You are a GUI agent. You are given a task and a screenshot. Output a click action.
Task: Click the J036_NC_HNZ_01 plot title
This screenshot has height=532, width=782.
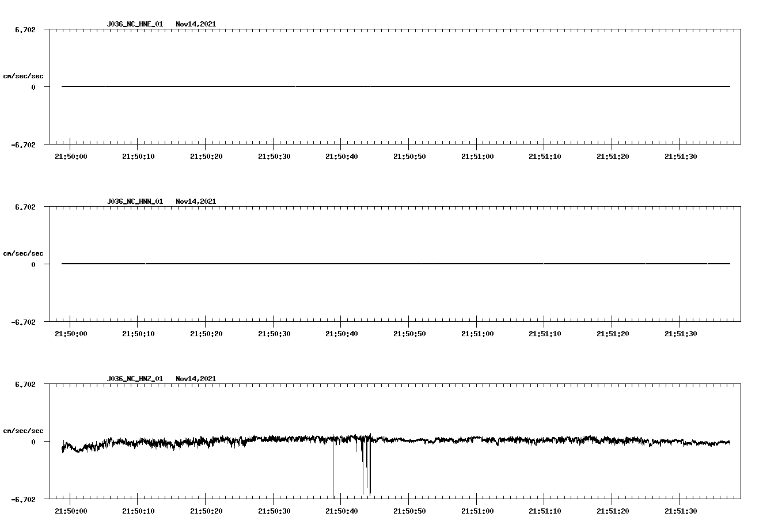(135, 379)
